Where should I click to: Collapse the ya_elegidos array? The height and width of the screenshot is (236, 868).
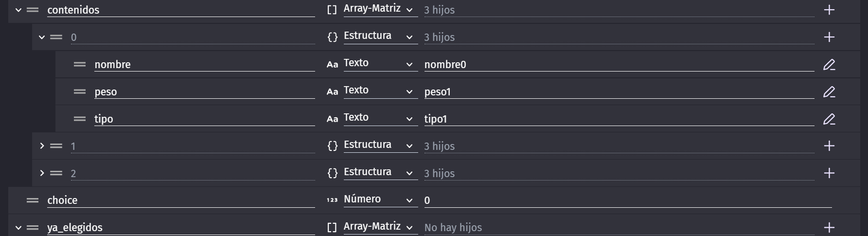18,227
